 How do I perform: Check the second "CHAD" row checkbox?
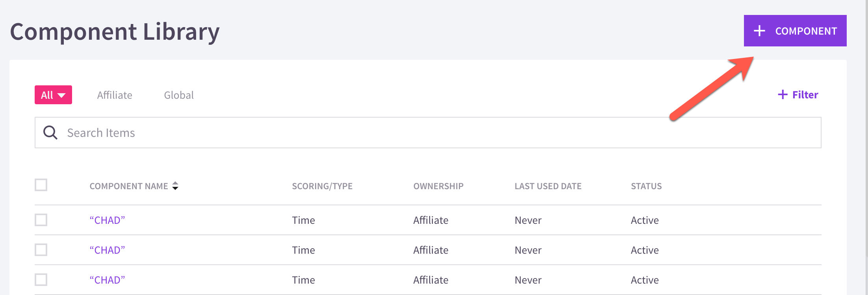point(41,250)
